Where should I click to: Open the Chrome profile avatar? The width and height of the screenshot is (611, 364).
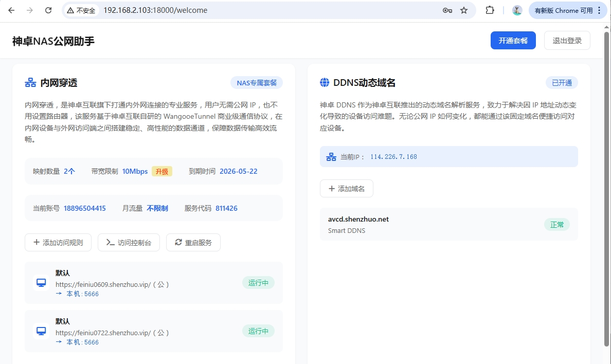point(517,10)
